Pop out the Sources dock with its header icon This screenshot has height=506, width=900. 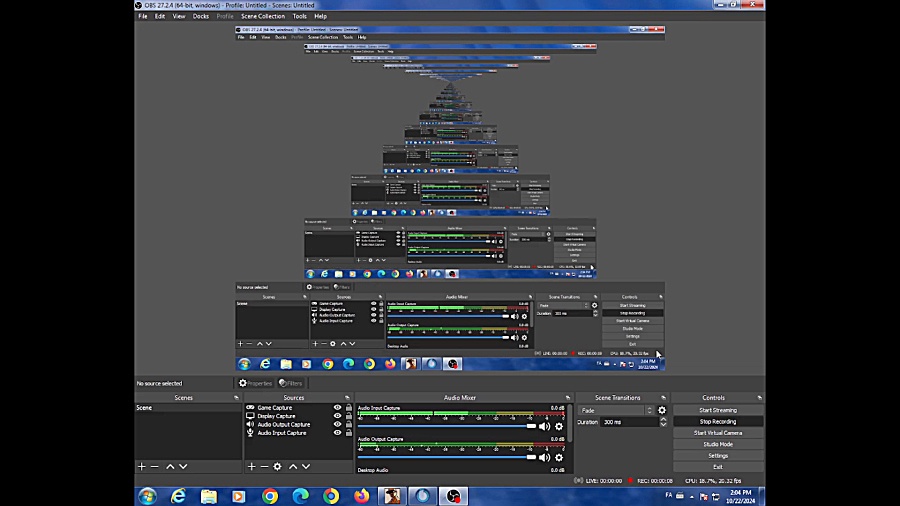click(x=347, y=398)
